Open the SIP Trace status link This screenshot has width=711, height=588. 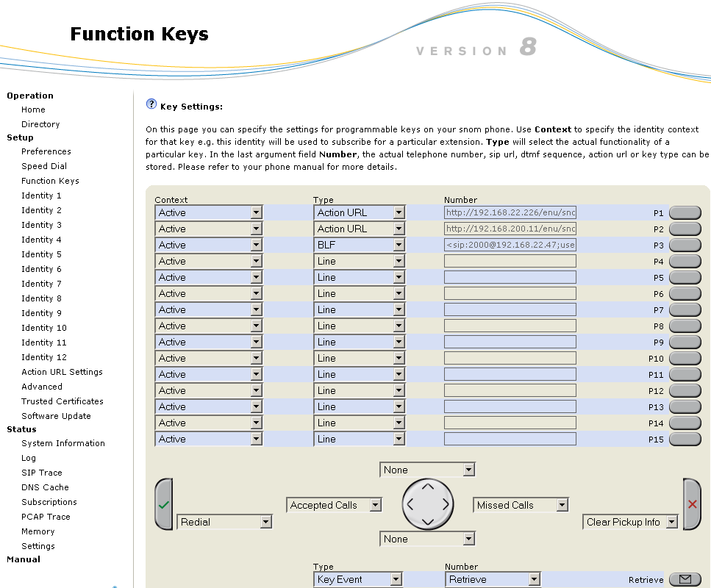(42, 473)
